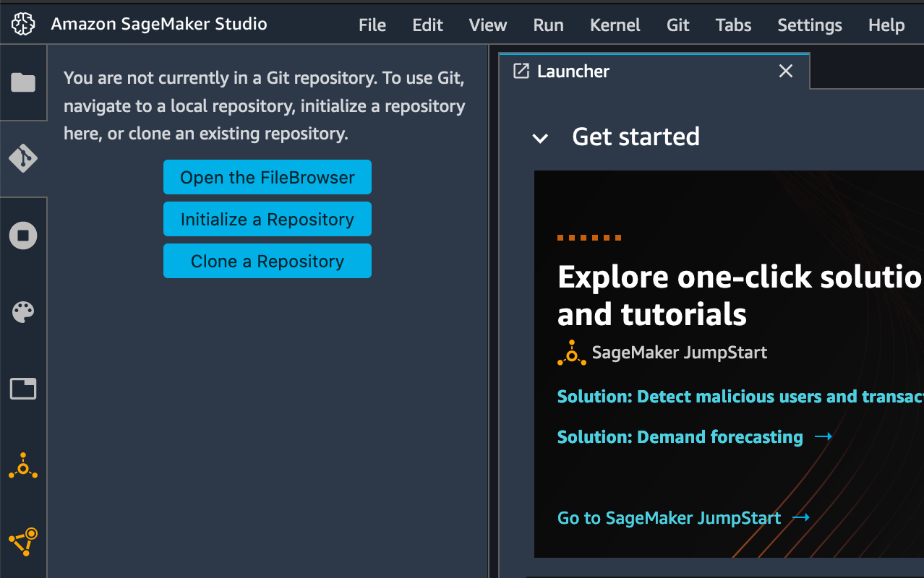Click Initialize a Repository button
The height and width of the screenshot is (578, 924).
pos(268,220)
